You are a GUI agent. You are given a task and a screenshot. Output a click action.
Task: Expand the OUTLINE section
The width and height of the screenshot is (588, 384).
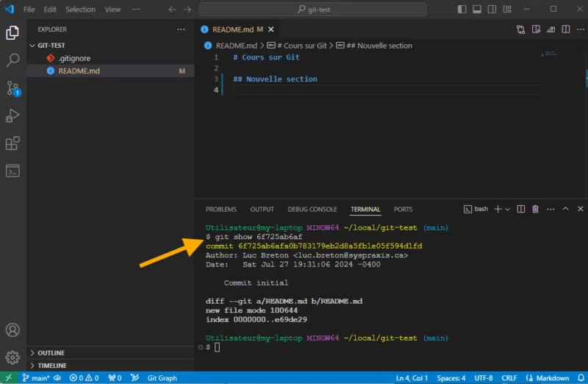[51, 353]
